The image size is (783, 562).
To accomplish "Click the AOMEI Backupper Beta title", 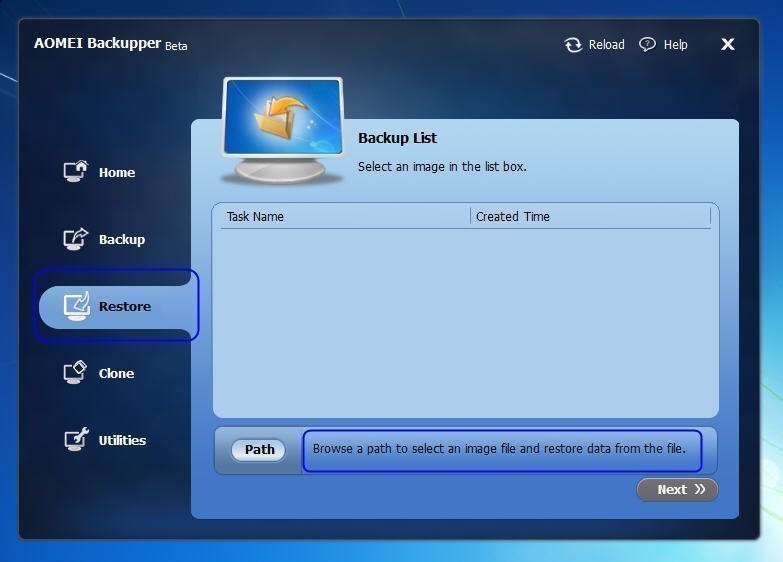I will pyautogui.click(x=111, y=44).
